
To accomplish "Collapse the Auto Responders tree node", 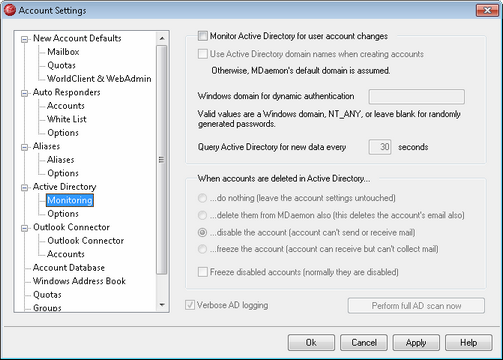I will click(24, 93).
